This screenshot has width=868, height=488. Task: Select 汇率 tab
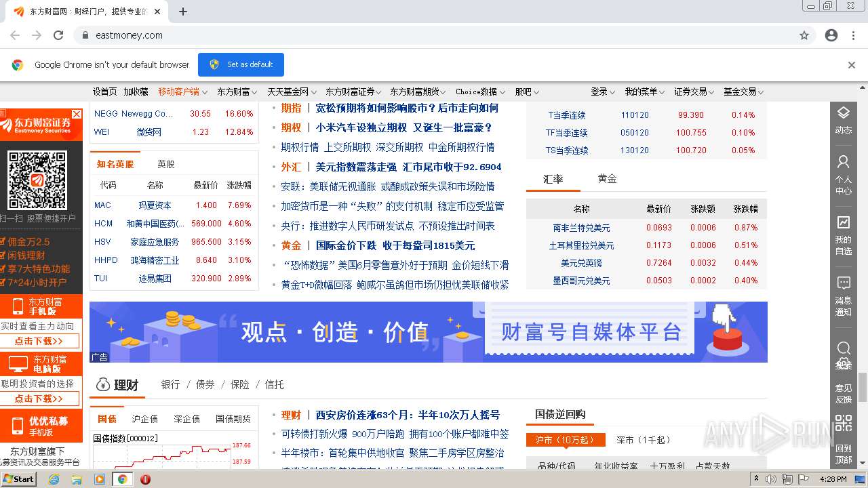553,179
